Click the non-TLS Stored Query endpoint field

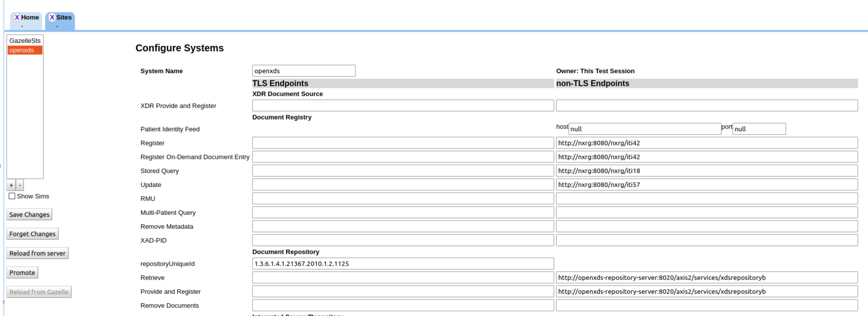point(706,171)
